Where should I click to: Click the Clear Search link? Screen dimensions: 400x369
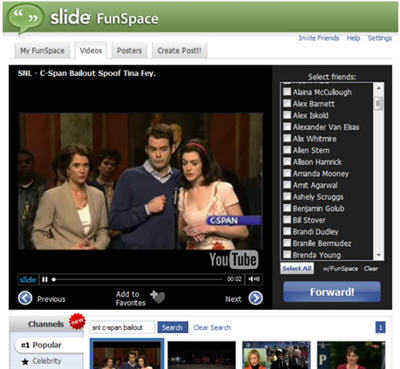click(212, 328)
